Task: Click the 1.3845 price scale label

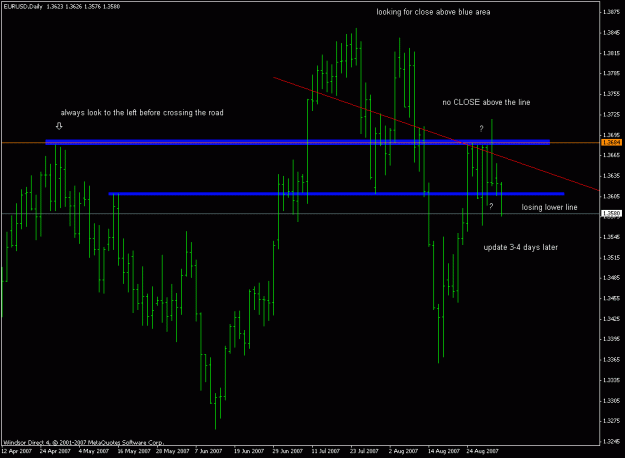Action: 611,33
